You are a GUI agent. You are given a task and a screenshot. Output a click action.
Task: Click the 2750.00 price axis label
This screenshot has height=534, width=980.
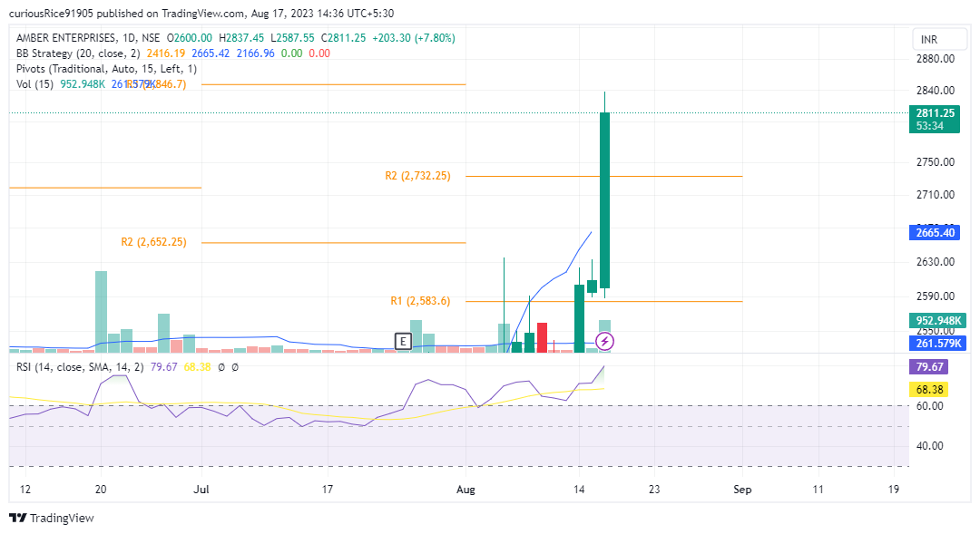(x=936, y=162)
